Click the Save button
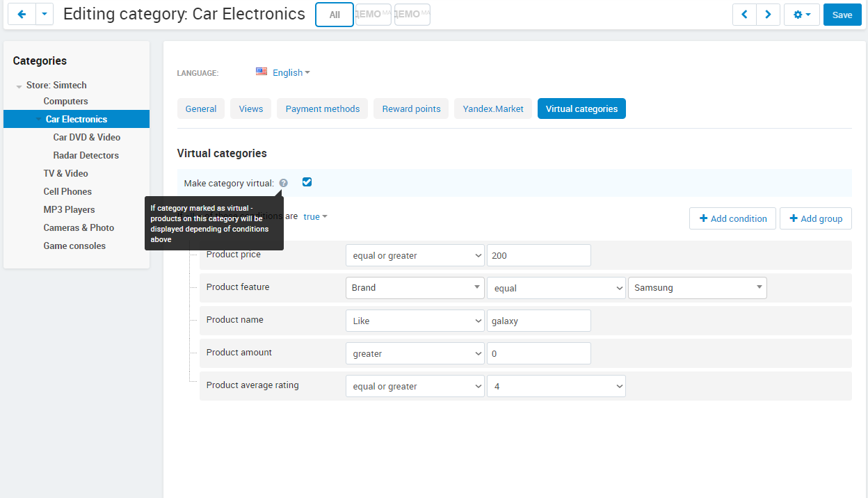 842,15
